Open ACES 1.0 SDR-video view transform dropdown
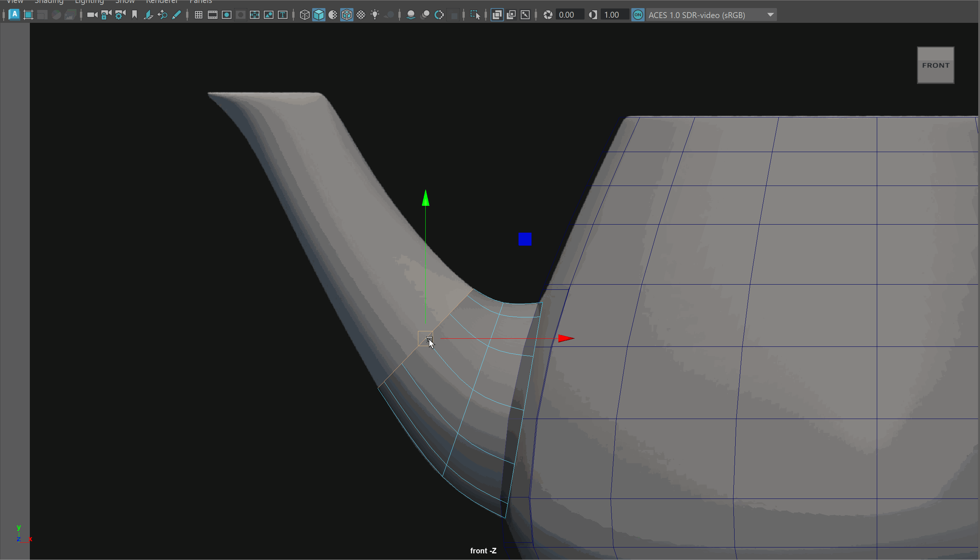 click(711, 15)
